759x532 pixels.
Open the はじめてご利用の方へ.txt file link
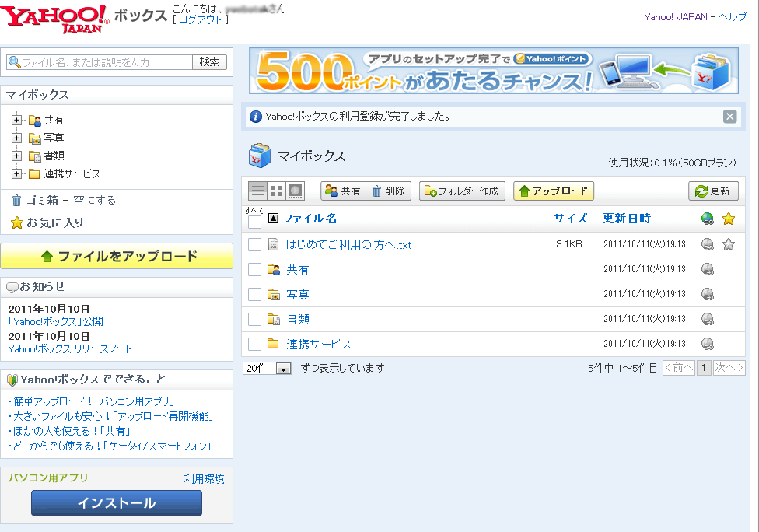coord(348,245)
